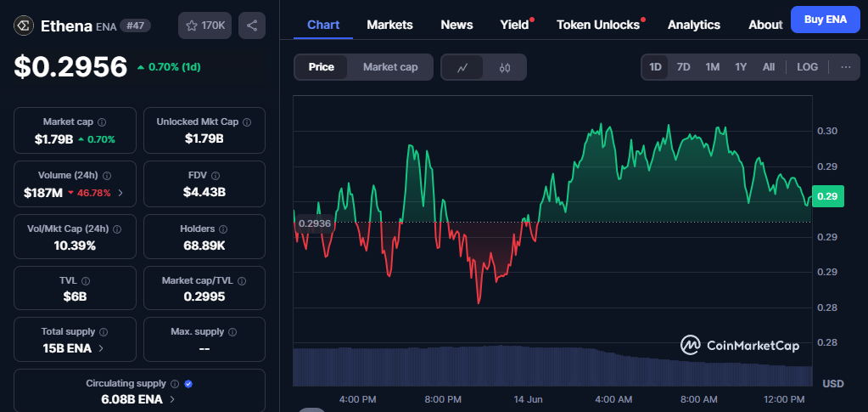Set chart range to 1D
The image size is (868, 412).
(x=655, y=67)
